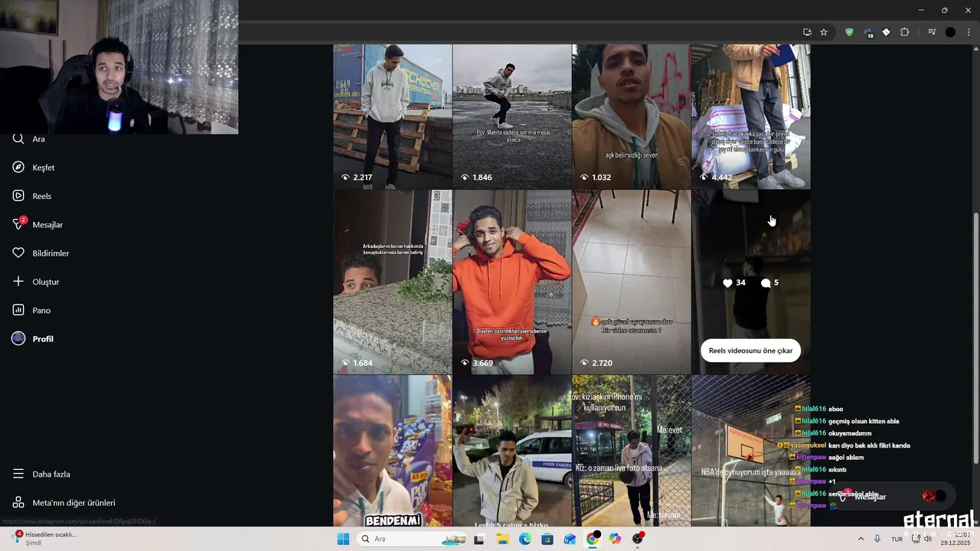Switch to Chrome on taskbar
This screenshot has width=980, height=551.
[593, 539]
